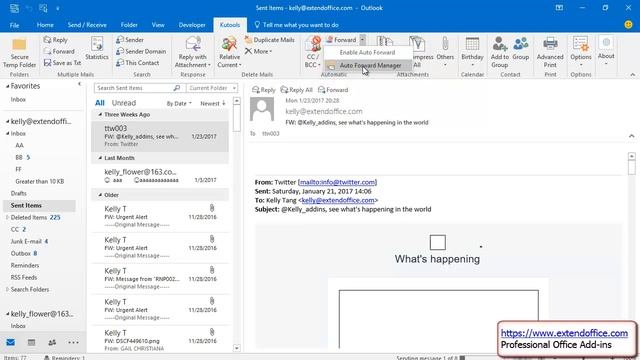640x360 pixels.
Task: Open the File tab
Action: coord(14,25)
